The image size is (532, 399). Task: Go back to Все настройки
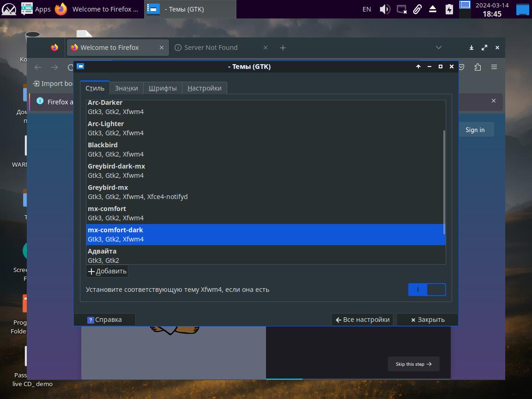pyautogui.click(x=363, y=320)
